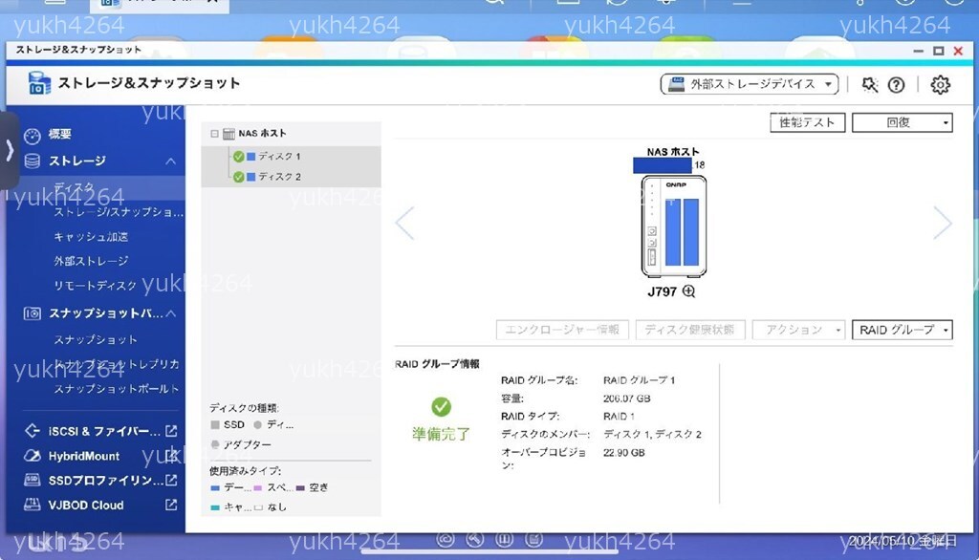This screenshot has height=560, width=979.
Task: Click the ストレージ database icon in sidebar
Action: (32, 162)
